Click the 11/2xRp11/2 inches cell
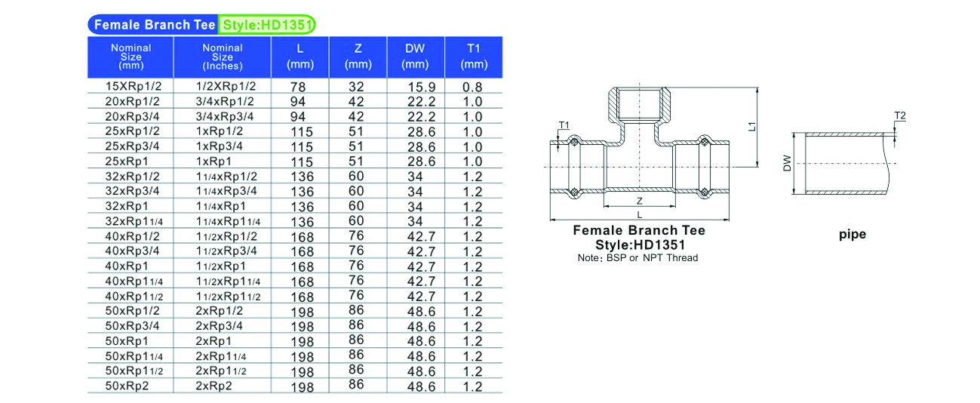The image size is (980, 403). tap(229, 296)
